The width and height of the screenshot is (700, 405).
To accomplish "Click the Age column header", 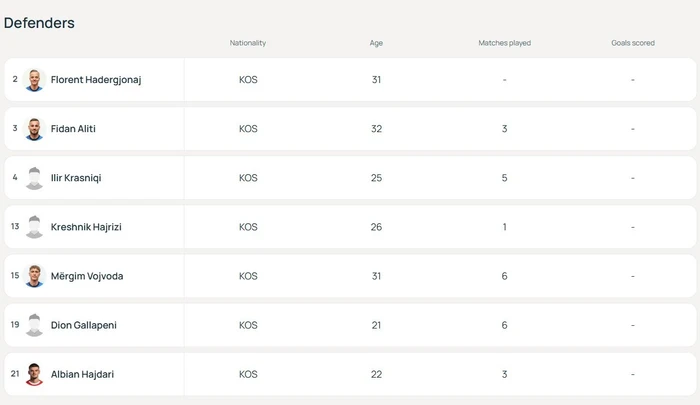I will (x=376, y=43).
